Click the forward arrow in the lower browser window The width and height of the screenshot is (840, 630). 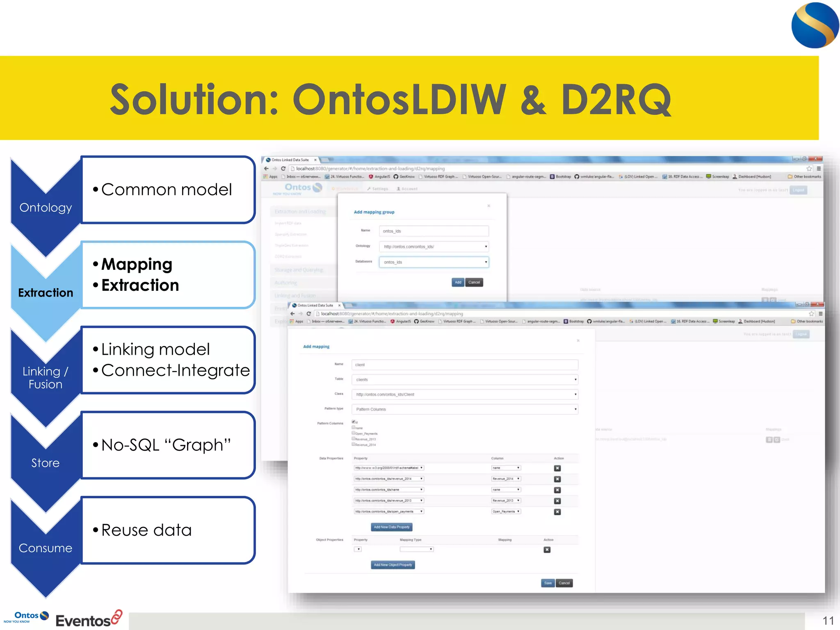click(301, 314)
